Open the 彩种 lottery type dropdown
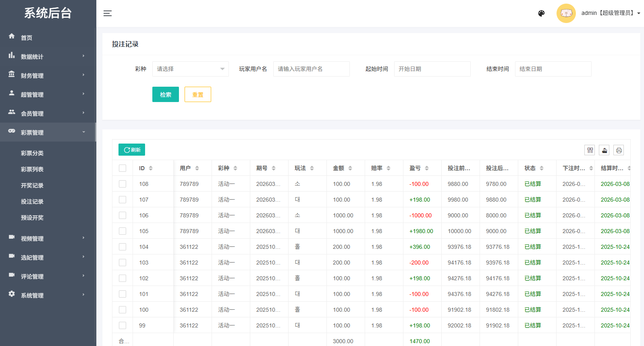 (190, 69)
